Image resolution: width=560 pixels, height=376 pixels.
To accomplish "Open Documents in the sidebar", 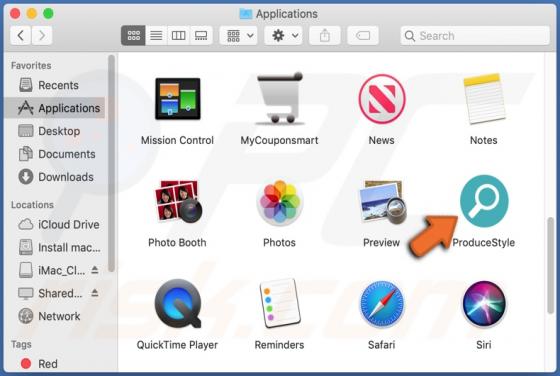I will 55,154.
